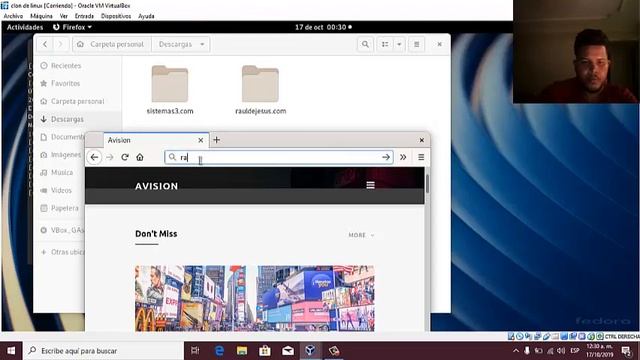Open VirtualBox Entrada menu

[84, 16]
